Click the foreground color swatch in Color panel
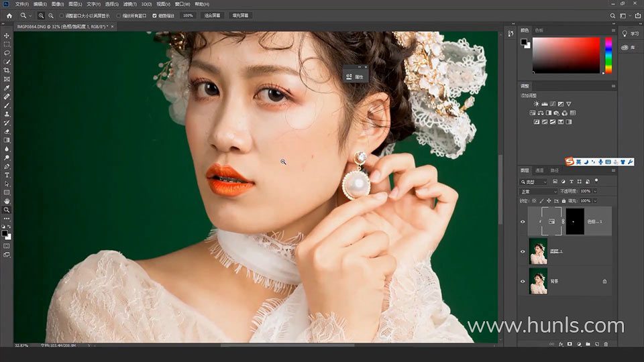Image resolution: width=644 pixels, height=362 pixels. tap(524, 42)
